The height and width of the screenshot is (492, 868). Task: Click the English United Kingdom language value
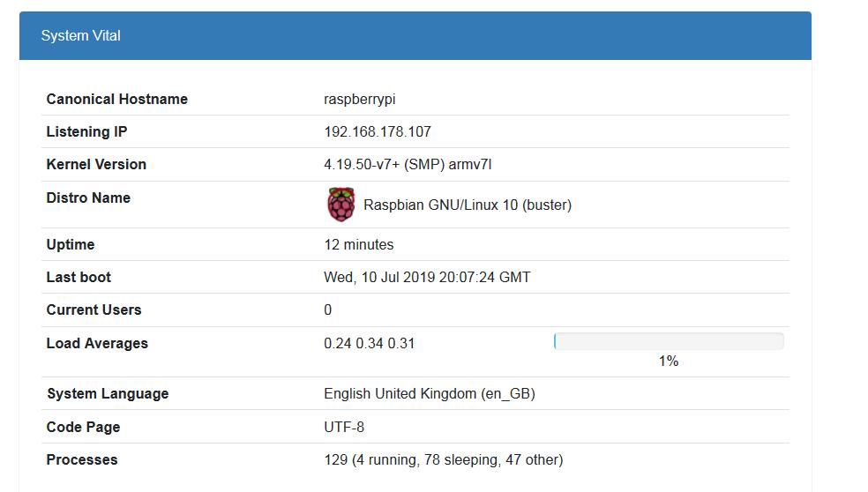coord(430,394)
